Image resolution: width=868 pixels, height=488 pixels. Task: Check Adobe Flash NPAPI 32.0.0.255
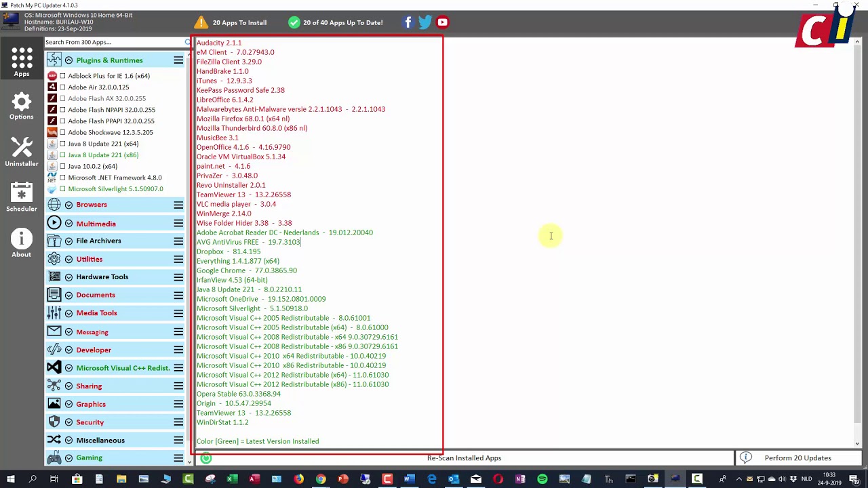coord(62,110)
